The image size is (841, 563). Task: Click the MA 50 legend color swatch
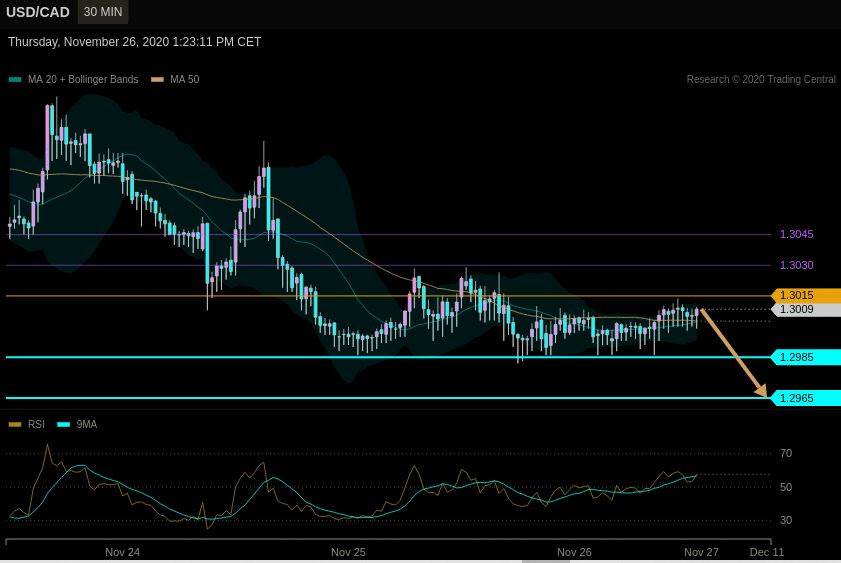click(x=158, y=79)
